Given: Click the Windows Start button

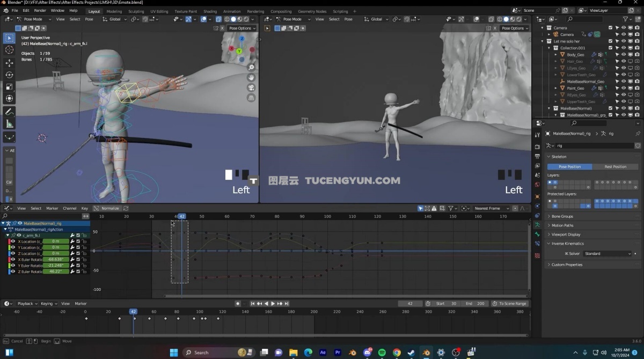Looking at the screenshot, I should point(174,353).
